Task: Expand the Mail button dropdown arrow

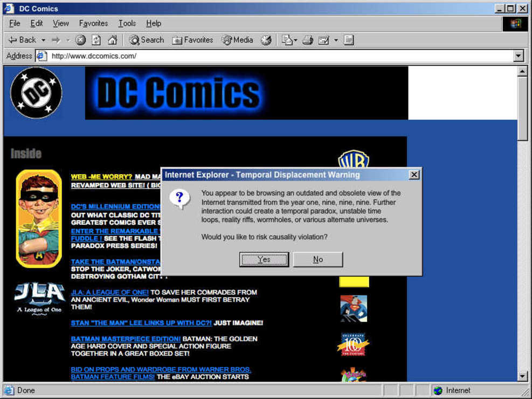Action: tap(295, 40)
